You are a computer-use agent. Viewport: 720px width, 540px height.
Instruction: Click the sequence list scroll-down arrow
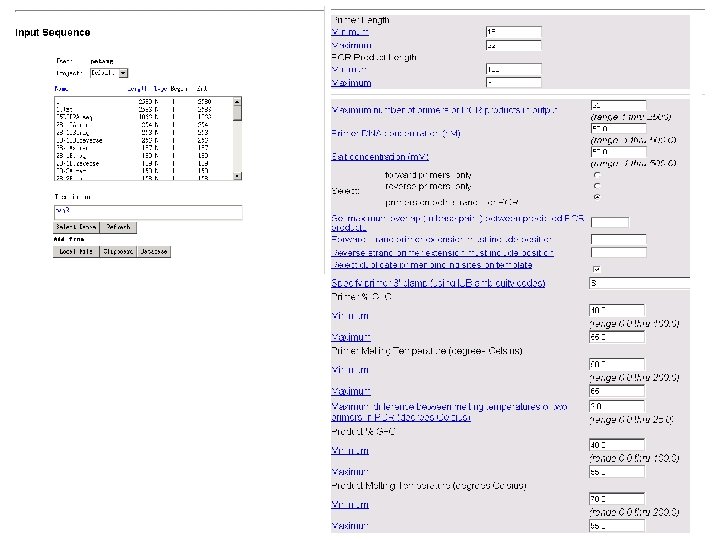[x=237, y=176]
